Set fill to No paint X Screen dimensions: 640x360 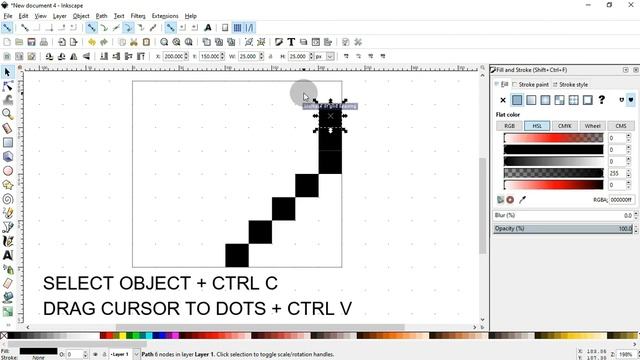coord(503,100)
